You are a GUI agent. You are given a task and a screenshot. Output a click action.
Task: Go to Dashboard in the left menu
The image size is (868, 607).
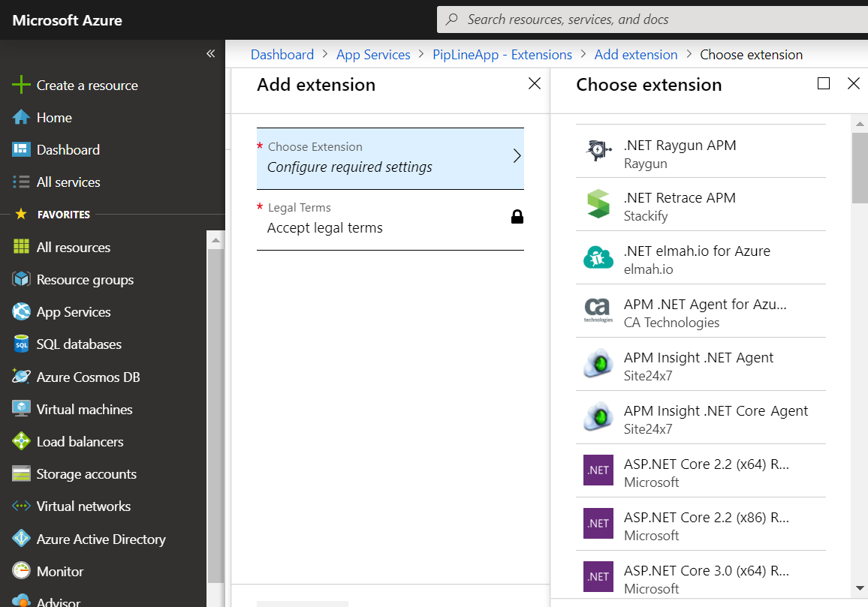coord(68,149)
